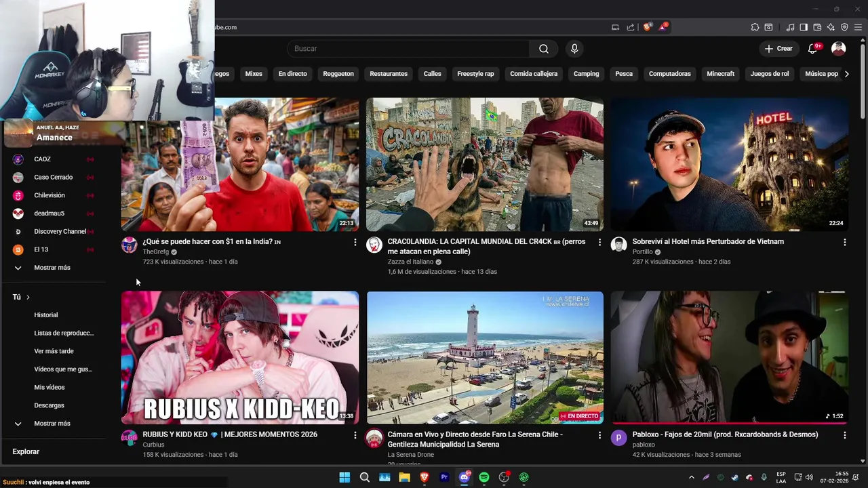This screenshot has width=868, height=488.
Task: Select the Reggaeton category chip
Action: pos(338,74)
